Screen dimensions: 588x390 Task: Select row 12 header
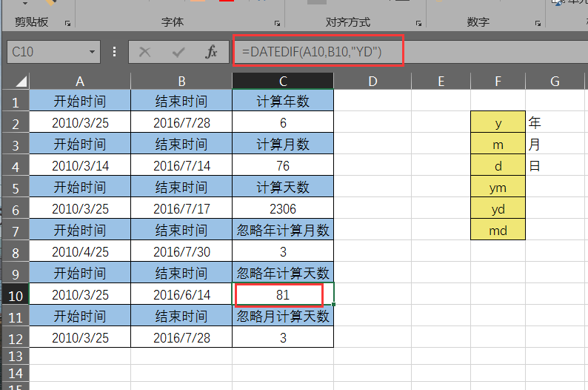16,339
